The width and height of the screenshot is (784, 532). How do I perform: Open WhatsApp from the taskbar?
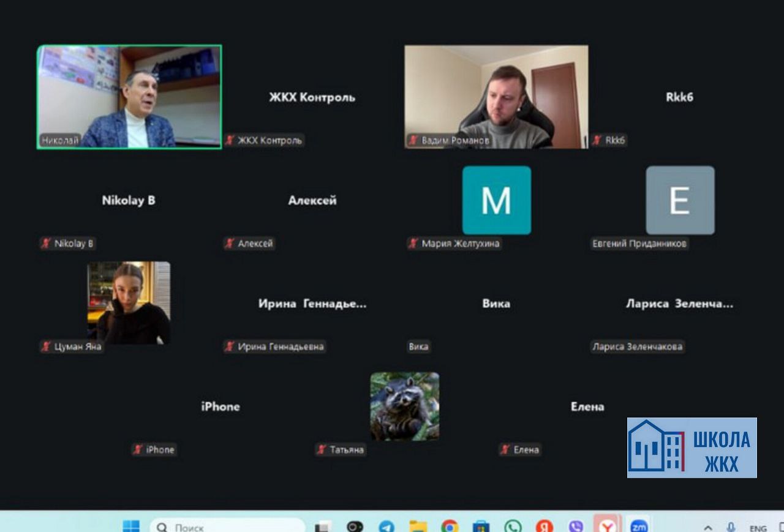(x=513, y=526)
